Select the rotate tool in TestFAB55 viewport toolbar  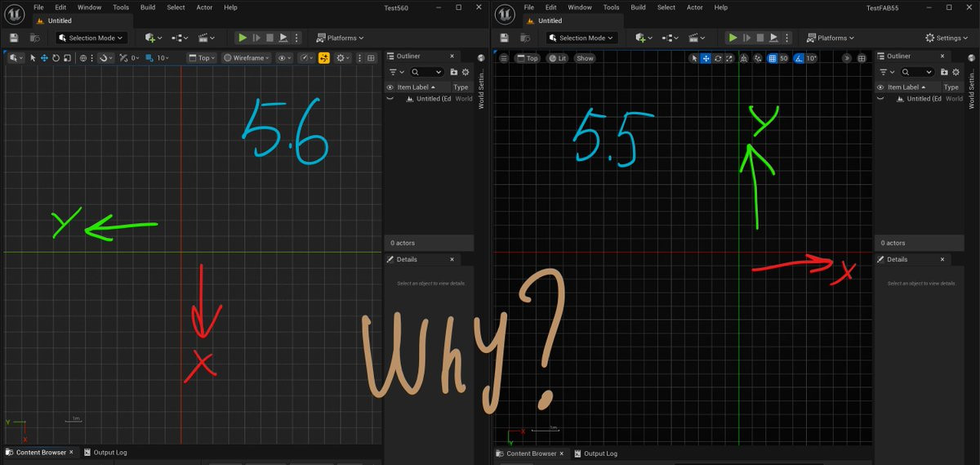pos(717,58)
